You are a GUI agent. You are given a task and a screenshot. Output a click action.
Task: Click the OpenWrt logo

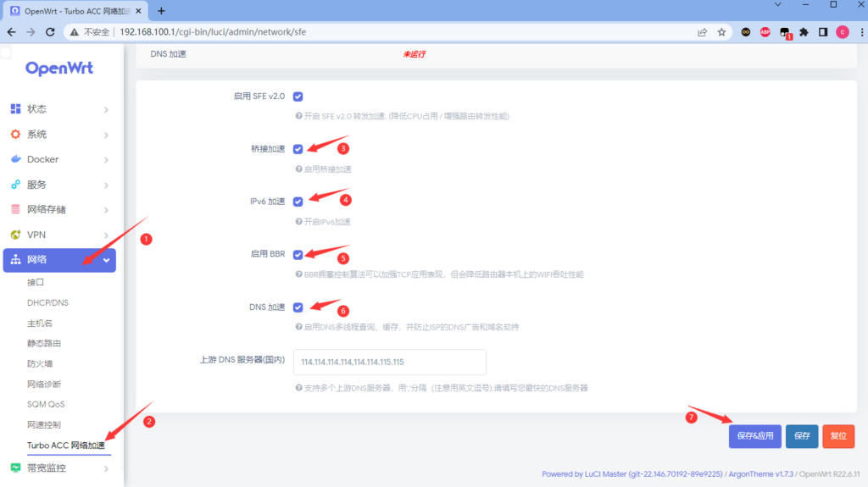pyautogui.click(x=59, y=68)
